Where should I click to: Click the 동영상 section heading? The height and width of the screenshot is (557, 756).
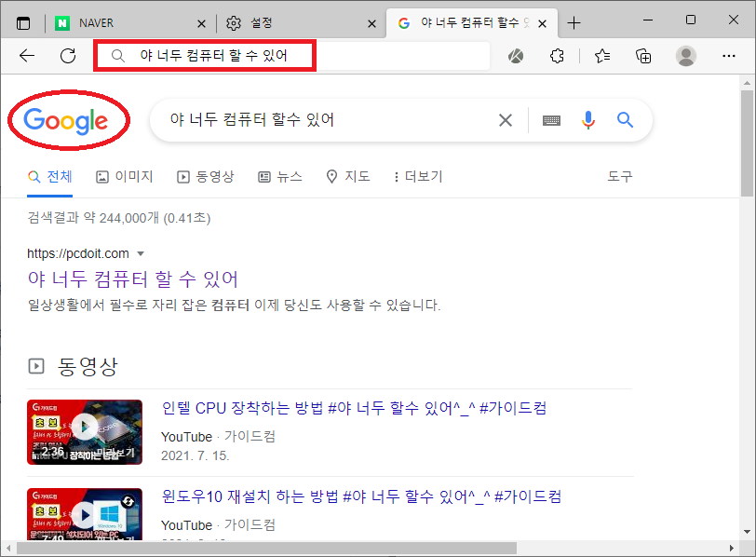88,366
